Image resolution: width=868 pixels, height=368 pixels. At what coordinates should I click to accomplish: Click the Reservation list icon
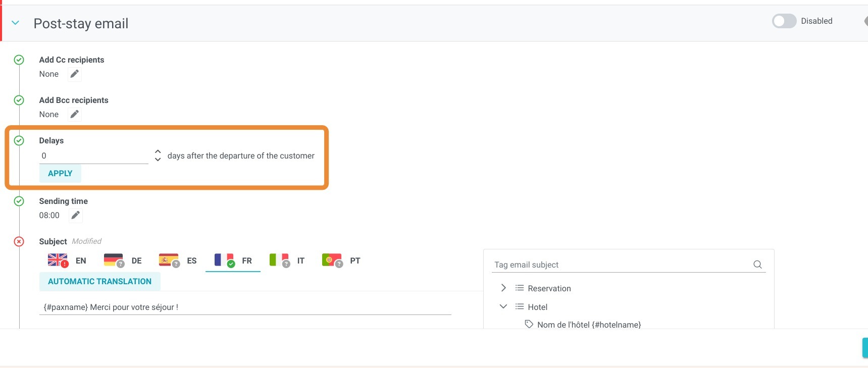tap(519, 288)
